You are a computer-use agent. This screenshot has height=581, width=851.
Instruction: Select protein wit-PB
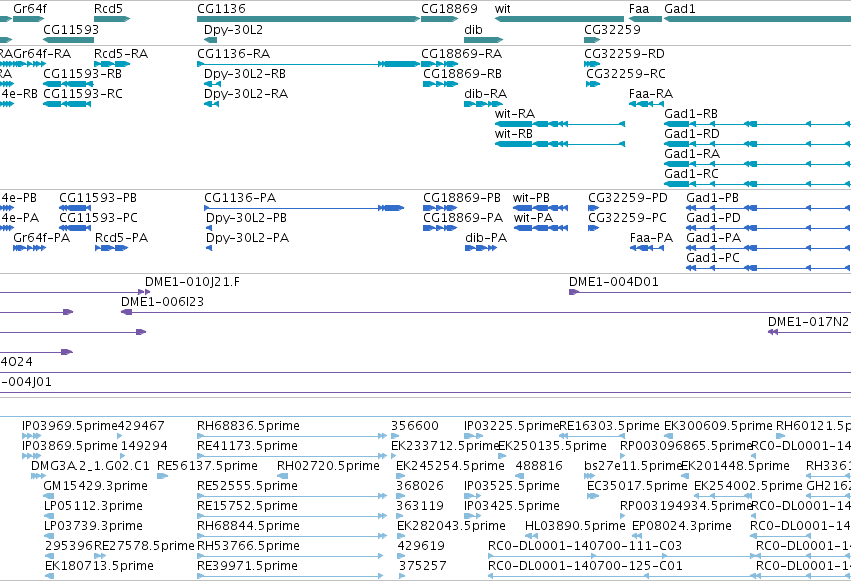pos(531,198)
